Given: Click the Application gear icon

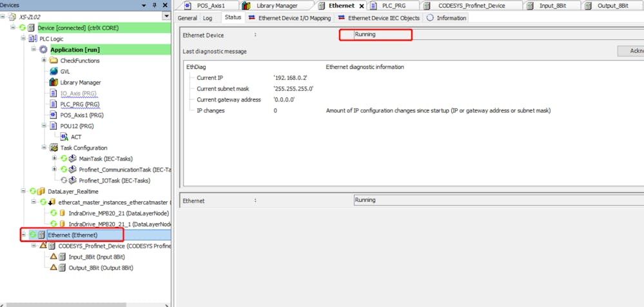Looking at the screenshot, I should 43,50.
